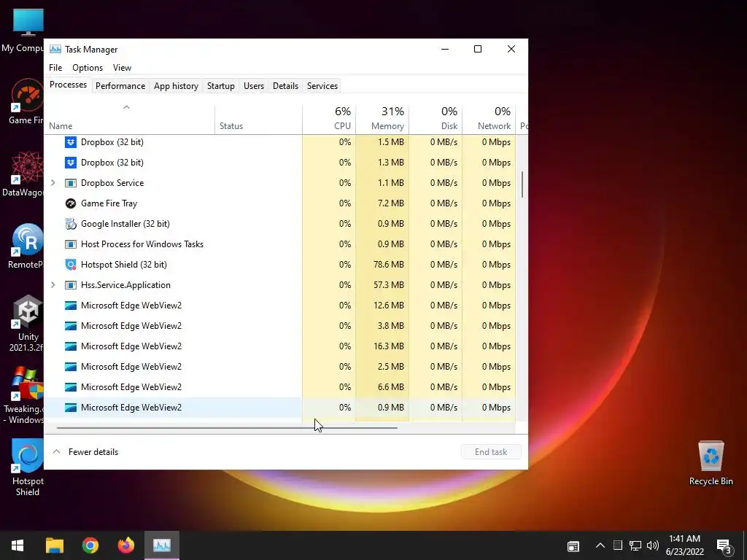Open the notification center with 3 alerts
The height and width of the screenshot is (560, 747).
click(x=724, y=547)
